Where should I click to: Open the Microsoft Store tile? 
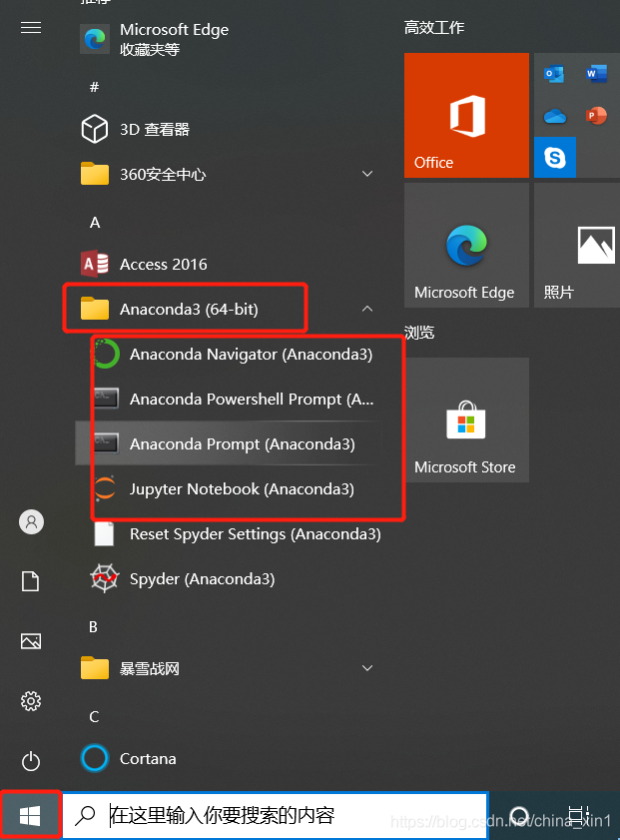466,420
